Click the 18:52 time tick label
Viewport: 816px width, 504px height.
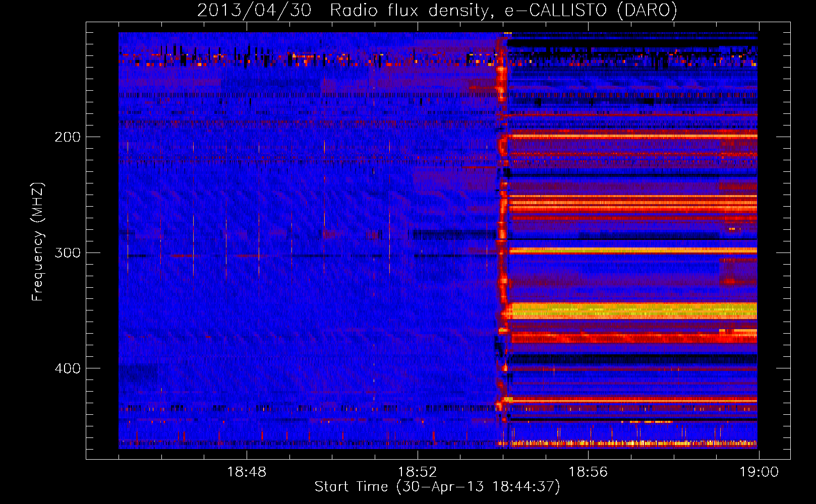pos(417,472)
